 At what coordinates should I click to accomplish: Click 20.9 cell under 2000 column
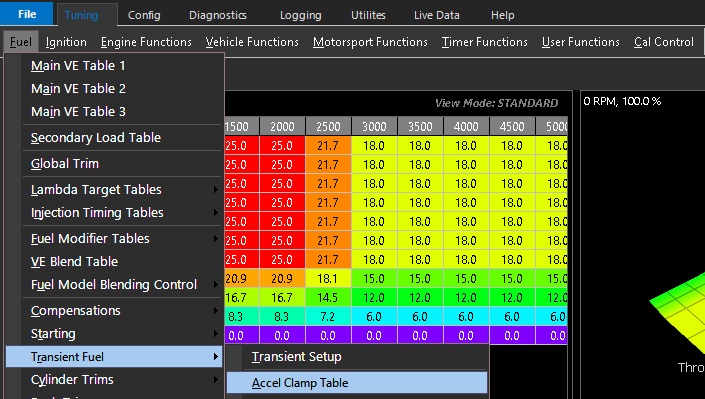(282, 279)
